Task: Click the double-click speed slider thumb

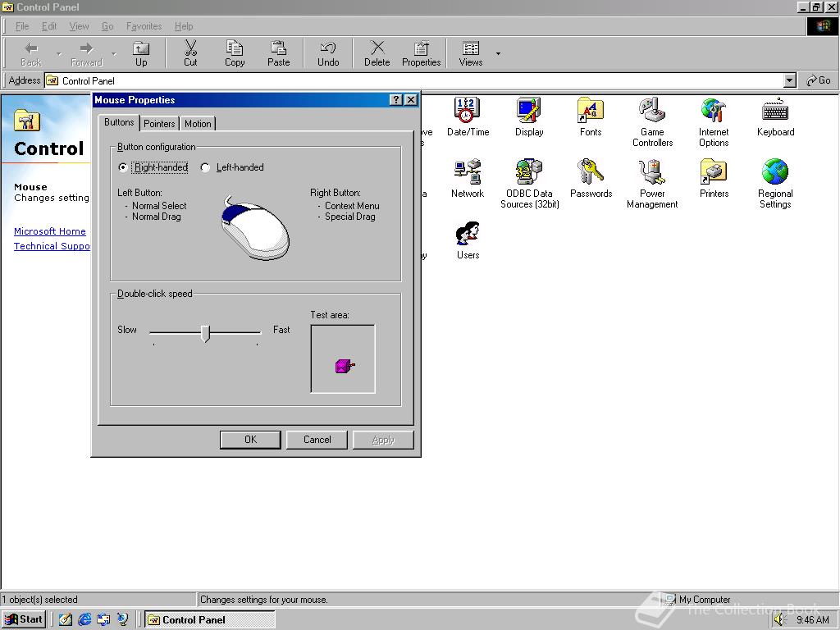Action: 205,333
